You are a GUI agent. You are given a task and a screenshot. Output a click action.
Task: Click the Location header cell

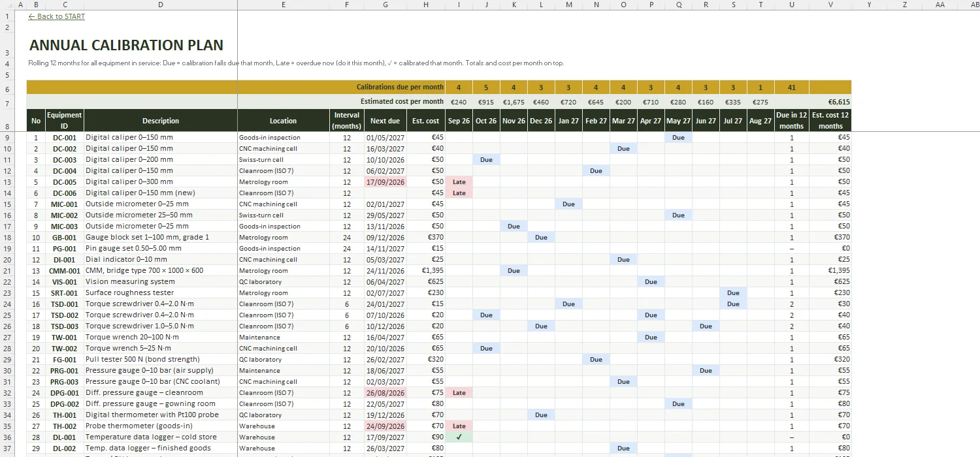pos(283,121)
